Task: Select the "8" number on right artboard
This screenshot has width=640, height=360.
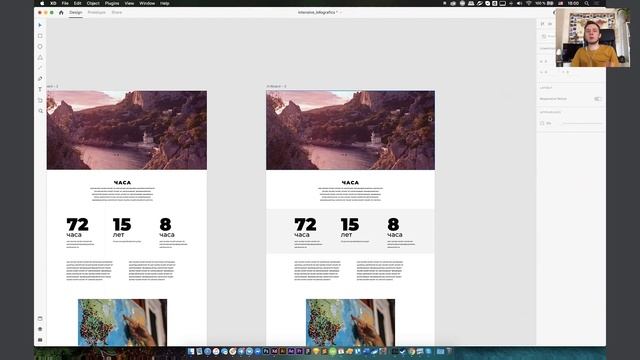Action: [x=393, y=224]
